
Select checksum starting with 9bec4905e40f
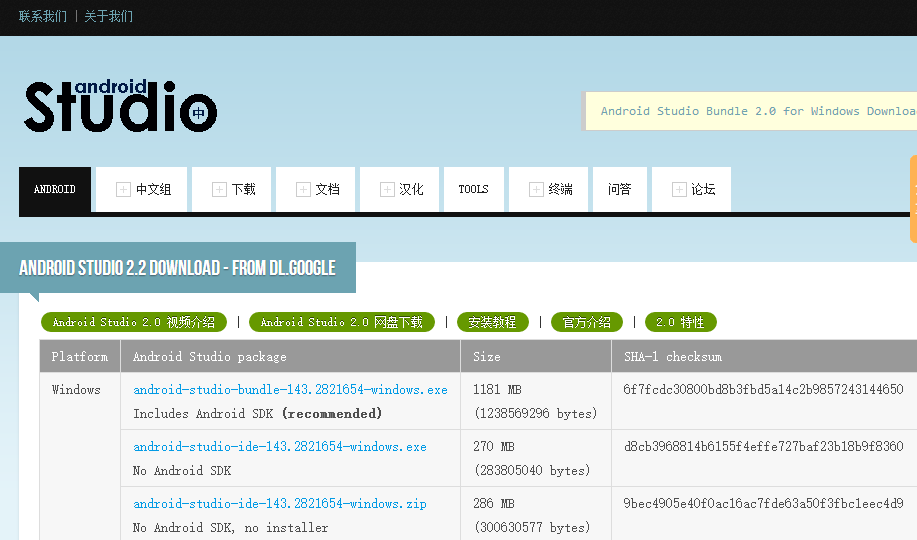[x=763, y=504]
